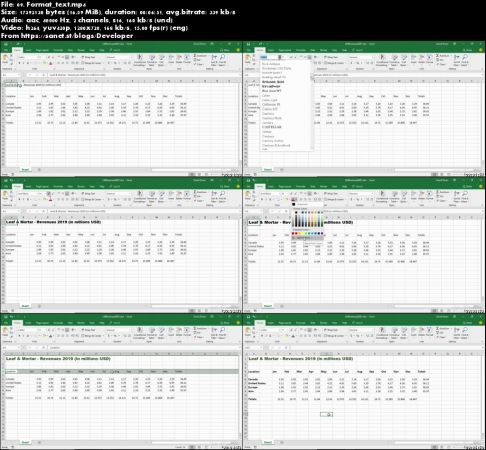The width and height of the screenshot is (486, 450).
Task: Click Find & Select in the top-left frame
Action: (x=222, y=60)
